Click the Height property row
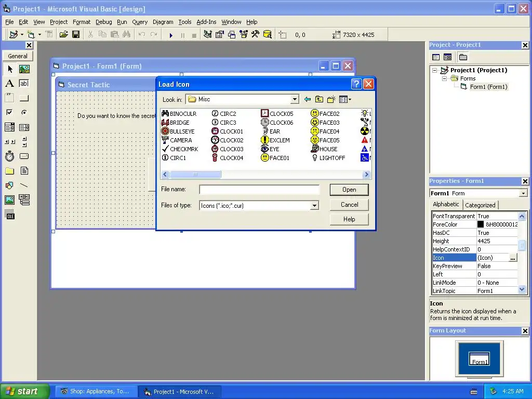The width and height of the screenshot is (532, 399). tap(475, 241)
